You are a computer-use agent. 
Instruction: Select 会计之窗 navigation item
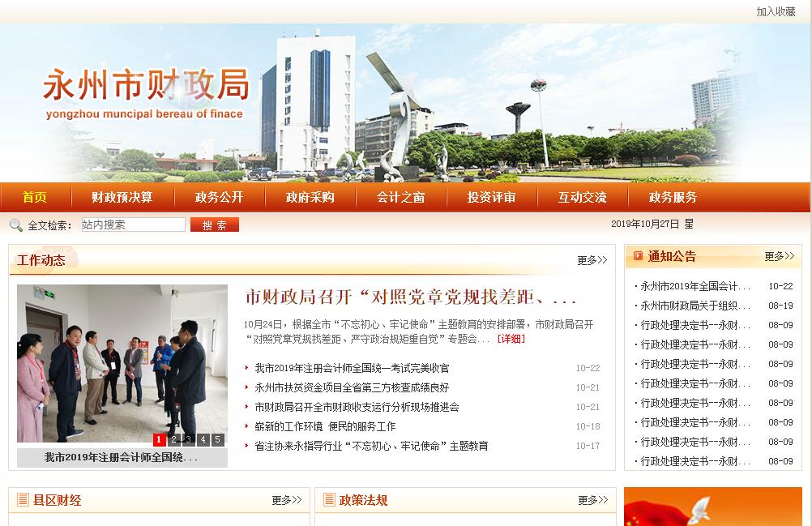coord(401,197)
